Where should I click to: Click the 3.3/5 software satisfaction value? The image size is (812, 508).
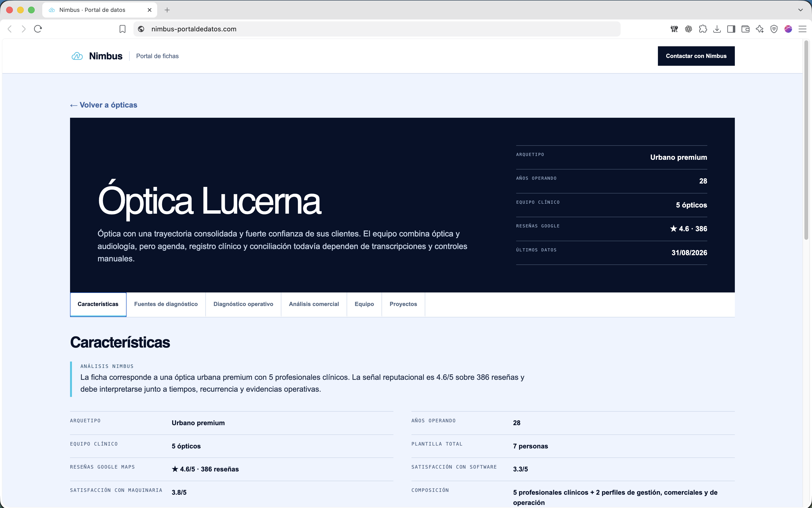[x=520, y=469]
